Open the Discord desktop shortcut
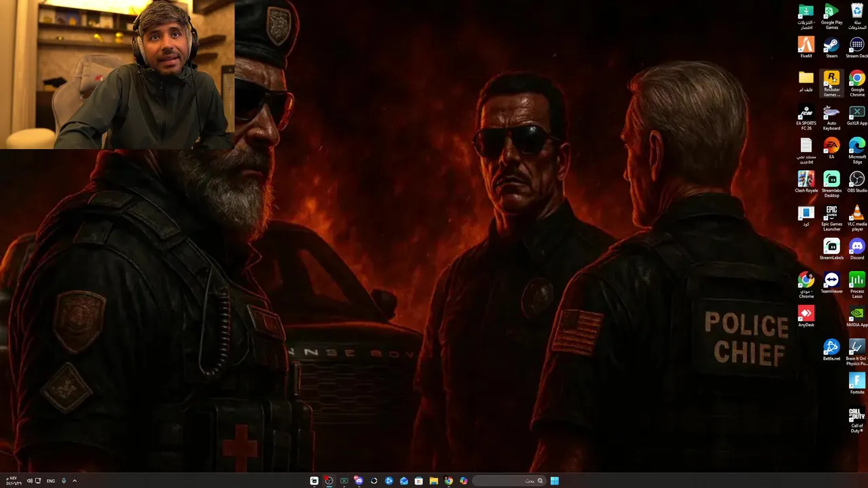This screenshot has height=488, width=868. 857,249
